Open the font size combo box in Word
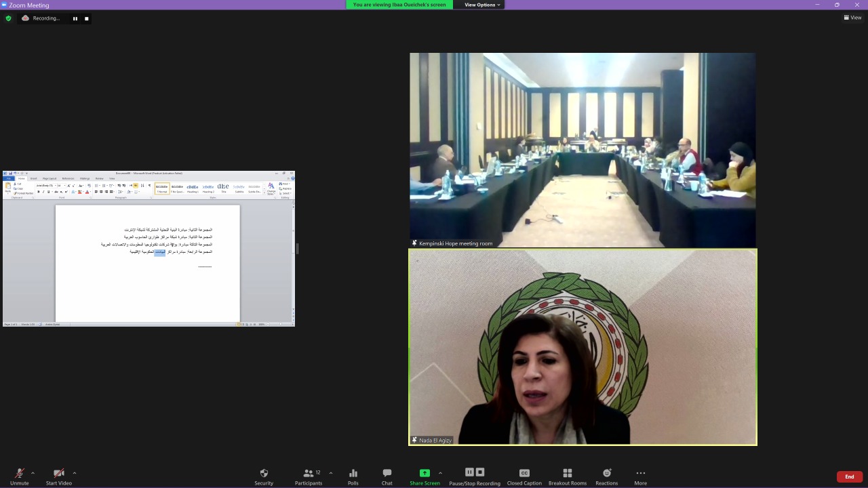 [61, 186]
